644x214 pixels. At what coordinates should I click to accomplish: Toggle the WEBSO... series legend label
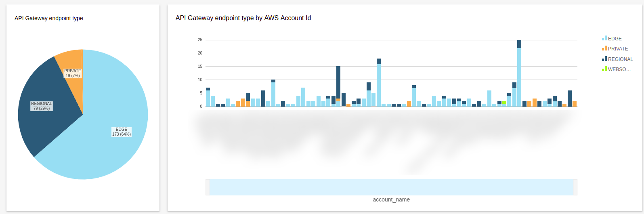click(x=619, y=69)
